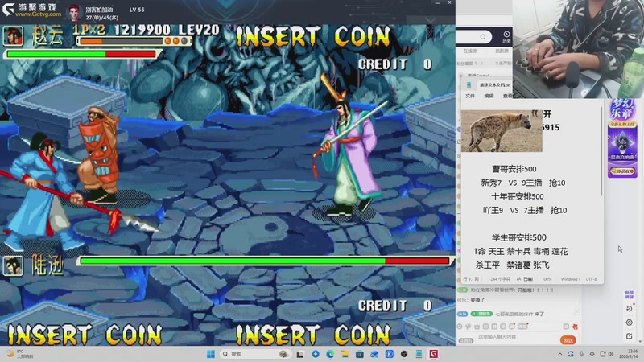Click the microphone icon in system tray
Image resolution: width=644 pixels, height=362 pixels.
coord(581,354)
